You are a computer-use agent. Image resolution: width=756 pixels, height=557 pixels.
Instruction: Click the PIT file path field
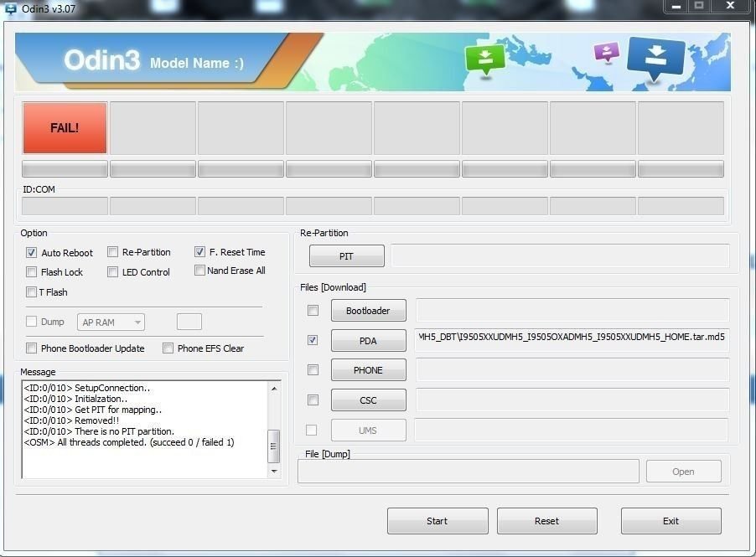[x=560, y=255]
